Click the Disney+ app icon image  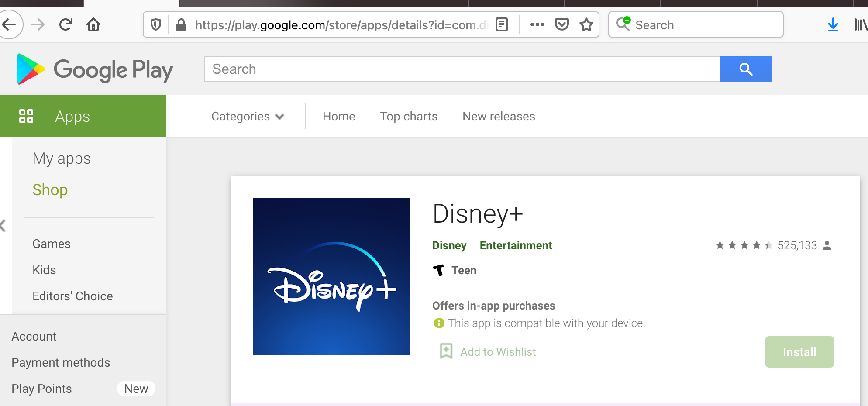(332, 277)
